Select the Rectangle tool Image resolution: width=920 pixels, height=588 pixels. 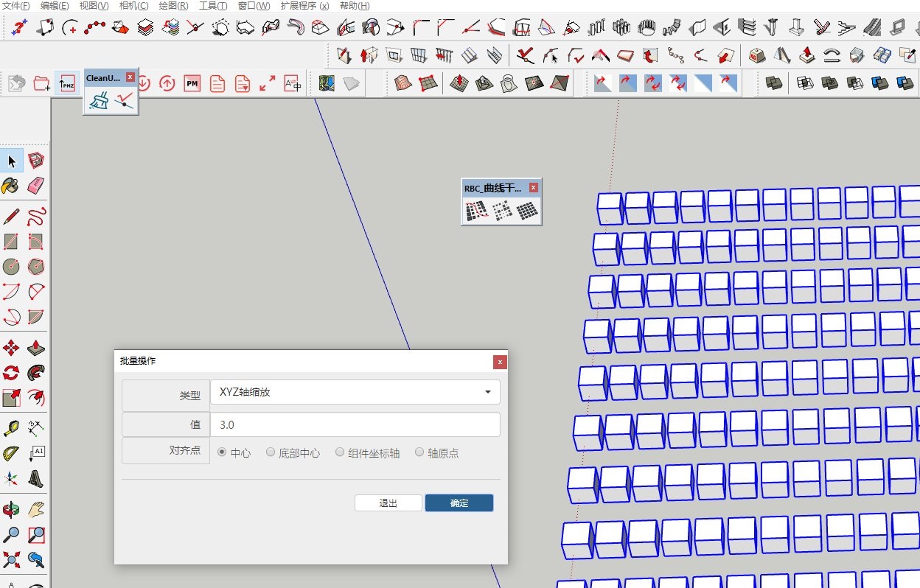[11, 242]
